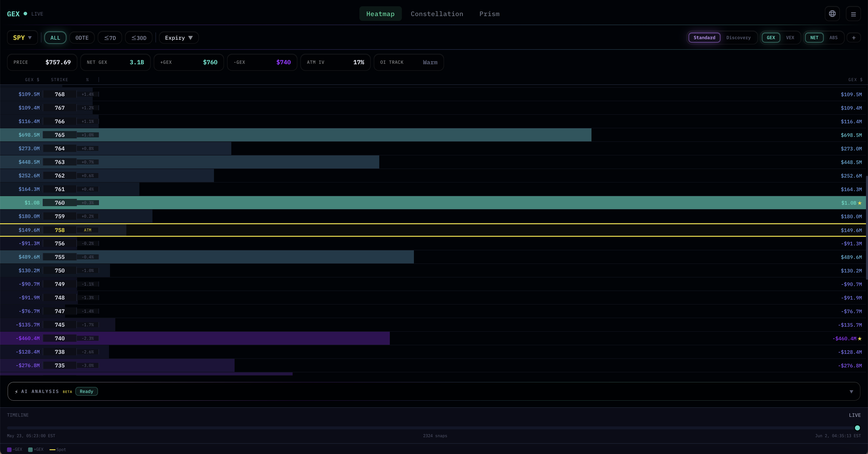
Task: Filter by ALL expirations
Action: [55, 38]
